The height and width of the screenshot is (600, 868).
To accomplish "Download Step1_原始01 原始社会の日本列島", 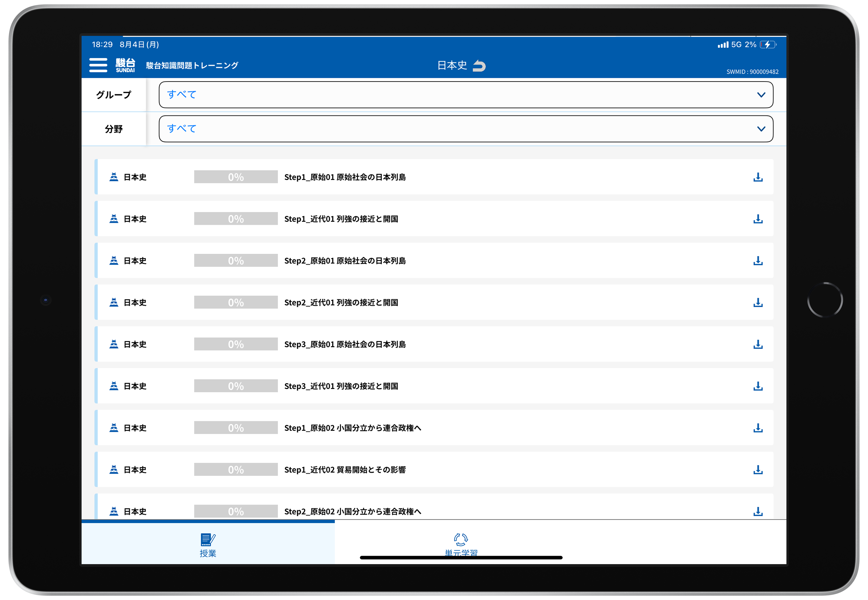I will [x=758, y=177].
